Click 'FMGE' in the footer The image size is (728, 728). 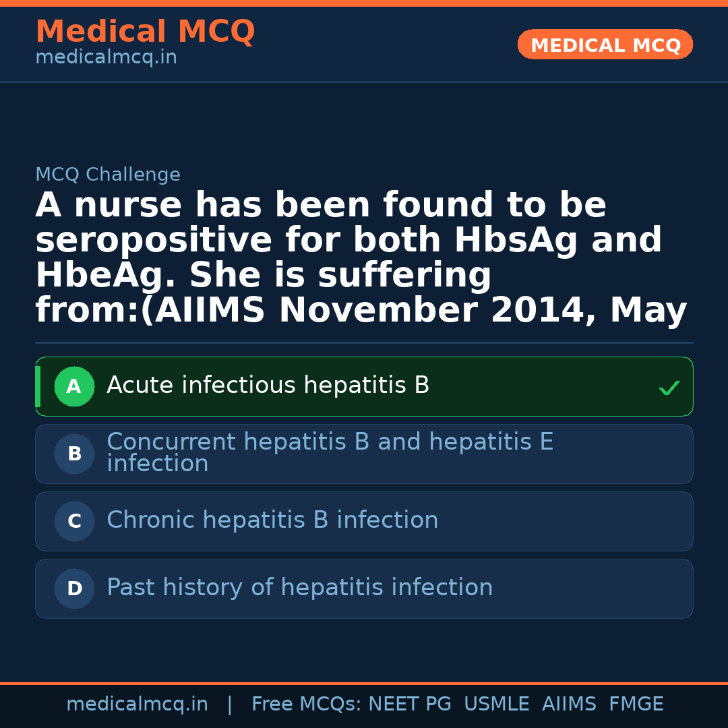pyautogui.click(x=636, y=704)
